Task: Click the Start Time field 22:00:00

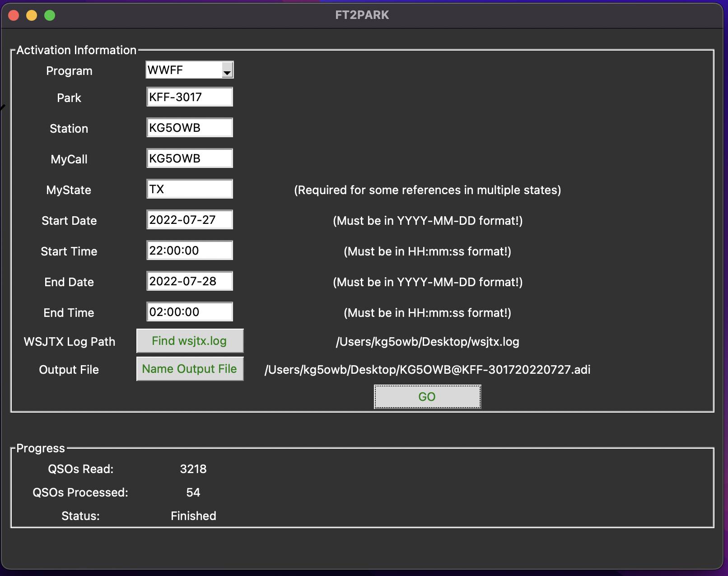Action: [x=189, y=251]
